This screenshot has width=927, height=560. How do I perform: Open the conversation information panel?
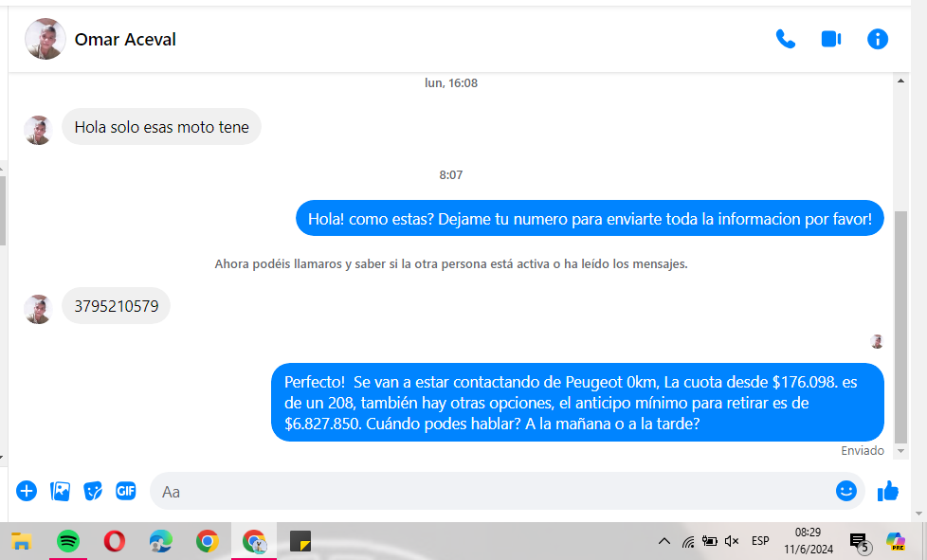(x=878, y=39)
